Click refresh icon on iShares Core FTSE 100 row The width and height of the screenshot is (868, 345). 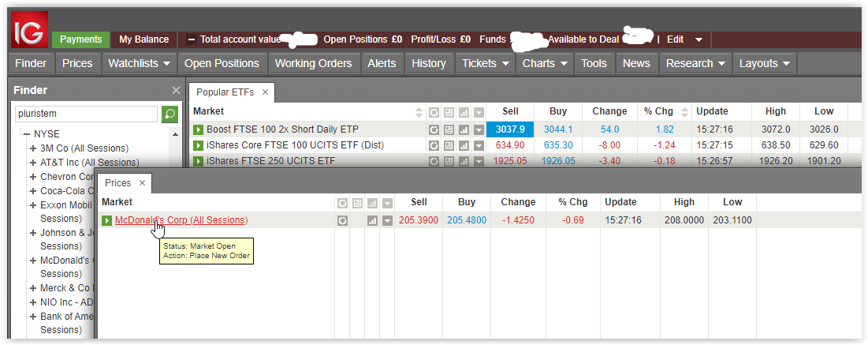[434, 145]
